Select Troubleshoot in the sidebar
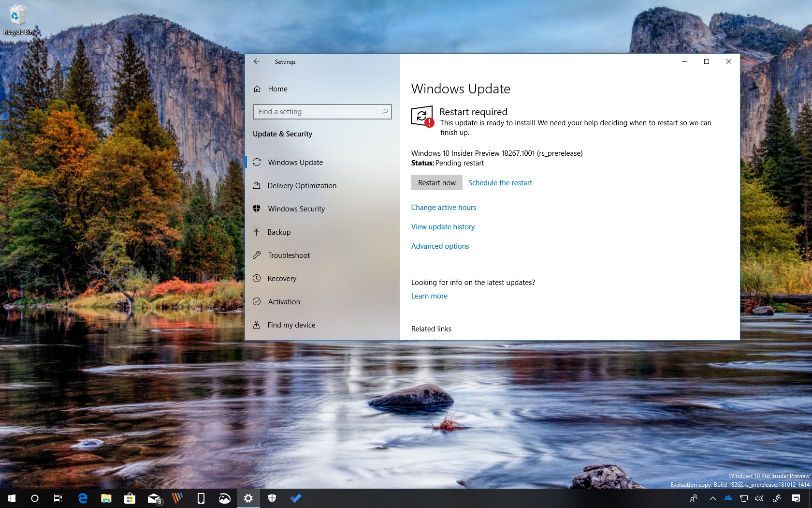Viewport: 812px width, 508px height. pyautogui.click(x=289, y=255)
